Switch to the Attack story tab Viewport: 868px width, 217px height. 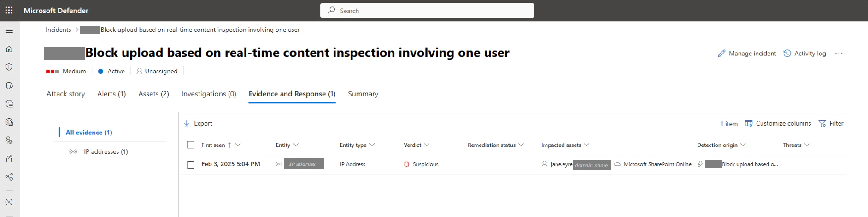[66, 94]
